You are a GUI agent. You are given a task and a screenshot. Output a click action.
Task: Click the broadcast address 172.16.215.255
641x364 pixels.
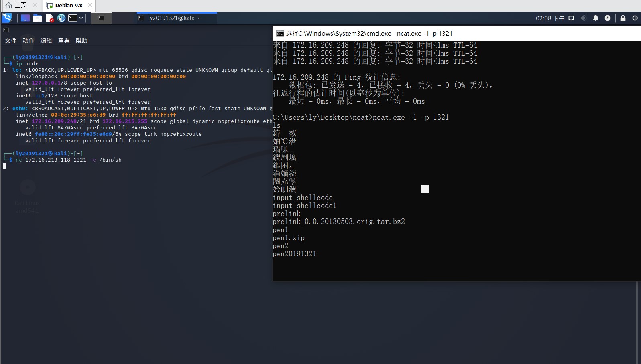(125, 121)
